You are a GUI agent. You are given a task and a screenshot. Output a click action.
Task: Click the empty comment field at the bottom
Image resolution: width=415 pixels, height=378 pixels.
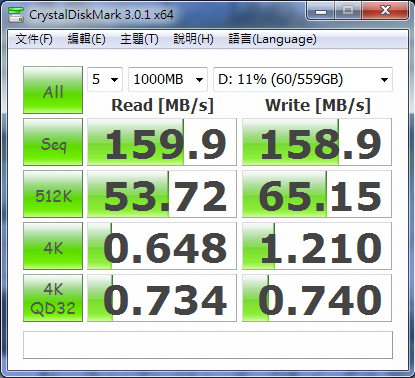click(208, 345)
